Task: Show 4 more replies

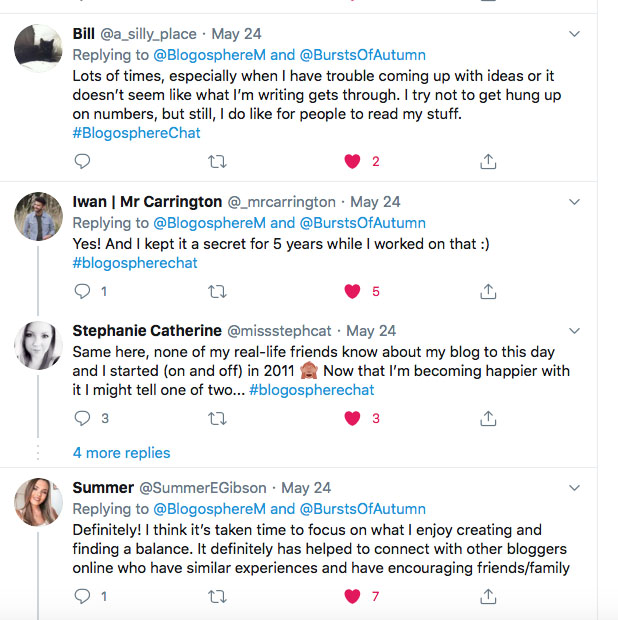Action: click(121, 453)
